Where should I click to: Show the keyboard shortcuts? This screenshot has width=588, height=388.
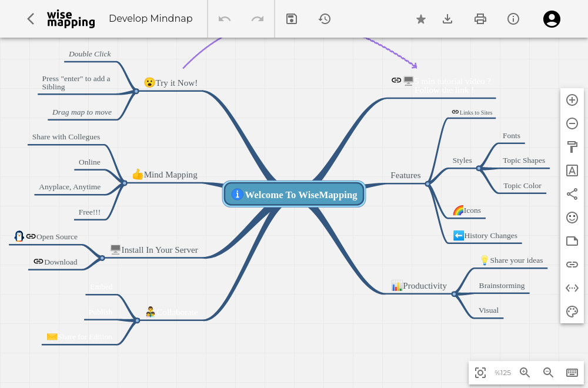tap(572, 372)
